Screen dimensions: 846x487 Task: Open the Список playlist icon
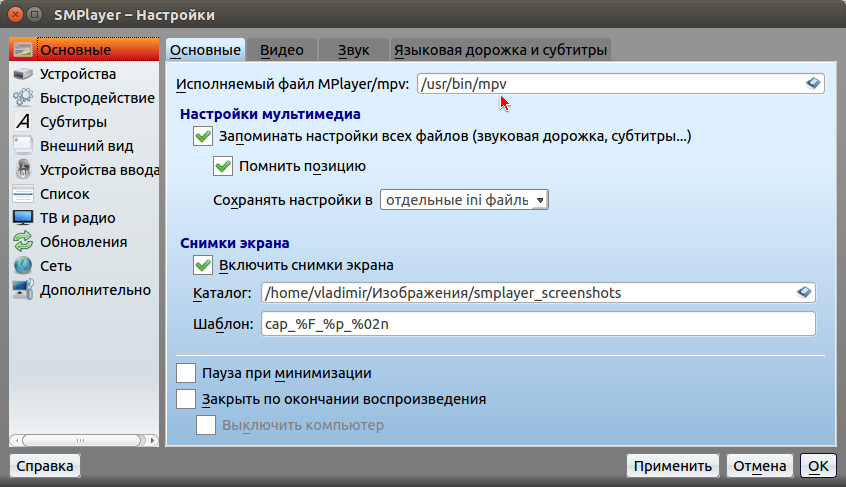click(x=23, y=194)
